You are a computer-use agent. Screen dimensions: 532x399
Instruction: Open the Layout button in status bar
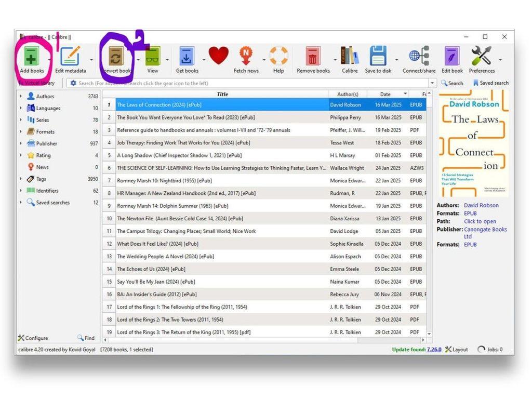(x=456, y=350)
